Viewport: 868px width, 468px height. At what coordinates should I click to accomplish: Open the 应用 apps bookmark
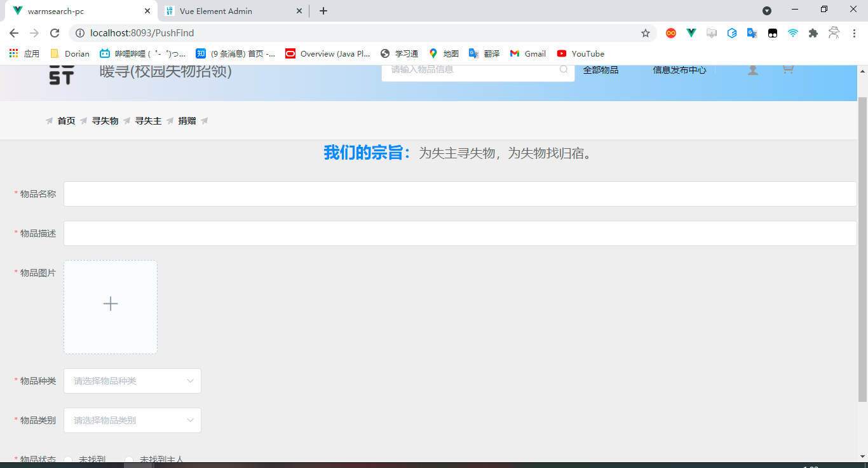pos(24,53)
